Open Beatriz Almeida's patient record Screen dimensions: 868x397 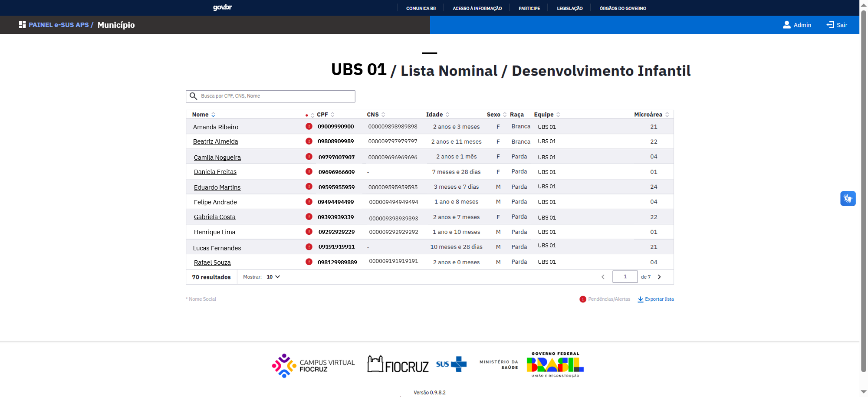coord(216,141)
